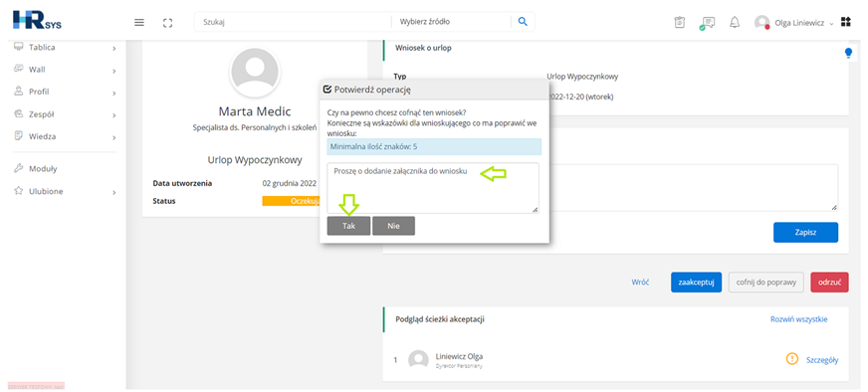Click cofnij do poprawy button
The image size is (868, 392).
click(766, 283)
